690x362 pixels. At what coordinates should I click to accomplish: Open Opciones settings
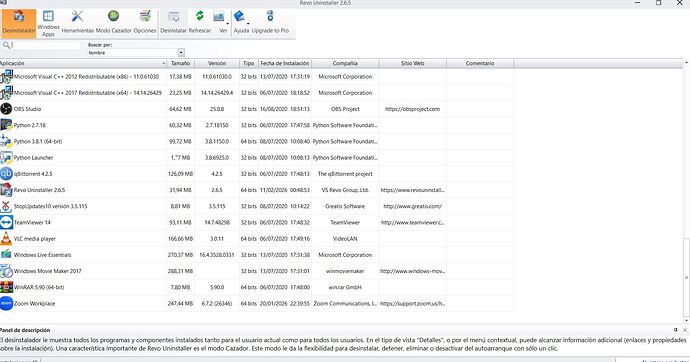coord(145,23)
